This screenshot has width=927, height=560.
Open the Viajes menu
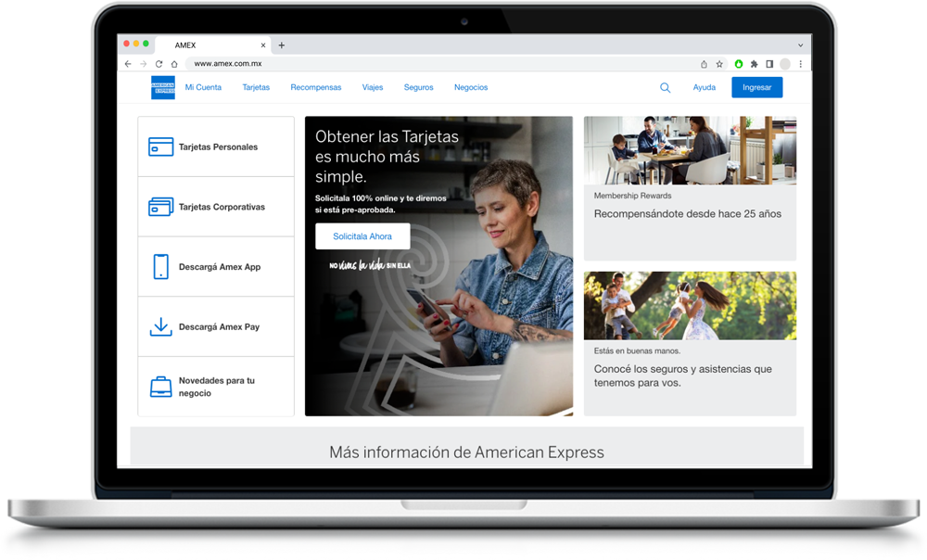click(373, 87)
